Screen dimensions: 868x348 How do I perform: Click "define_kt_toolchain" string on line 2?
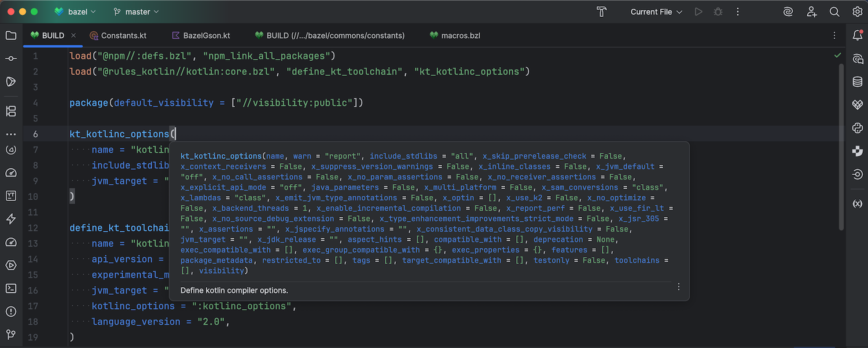(345, 72)
